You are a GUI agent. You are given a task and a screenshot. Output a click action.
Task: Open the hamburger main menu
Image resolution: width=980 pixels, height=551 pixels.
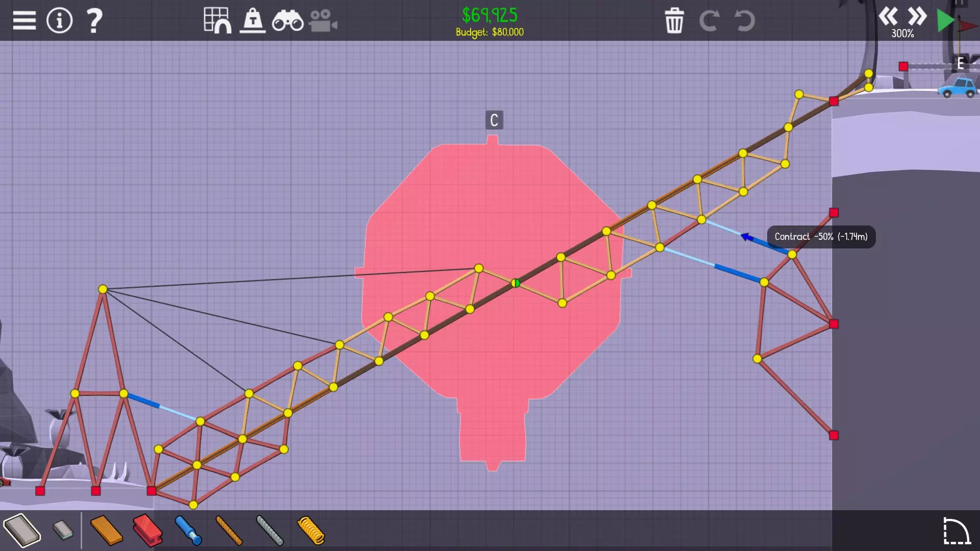coord(24,21)
